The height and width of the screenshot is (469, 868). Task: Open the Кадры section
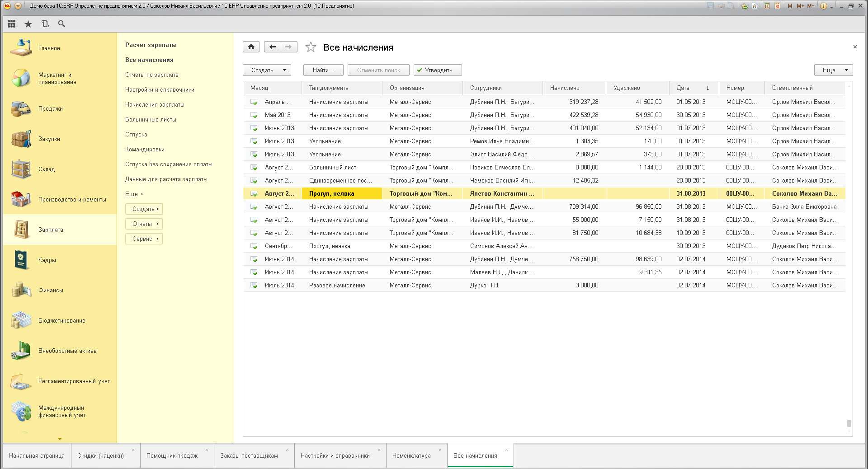coord(60,260)
